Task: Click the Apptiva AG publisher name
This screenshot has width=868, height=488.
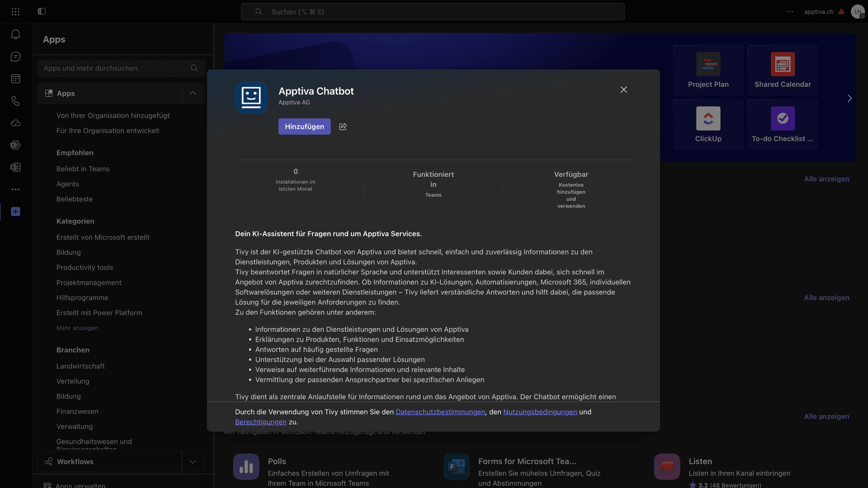Action: point(294,103)
